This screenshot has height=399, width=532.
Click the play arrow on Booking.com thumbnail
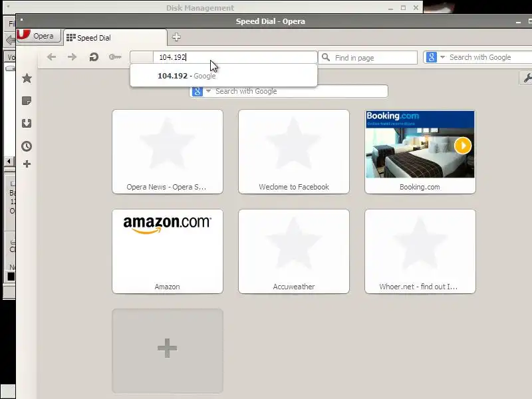463,146
